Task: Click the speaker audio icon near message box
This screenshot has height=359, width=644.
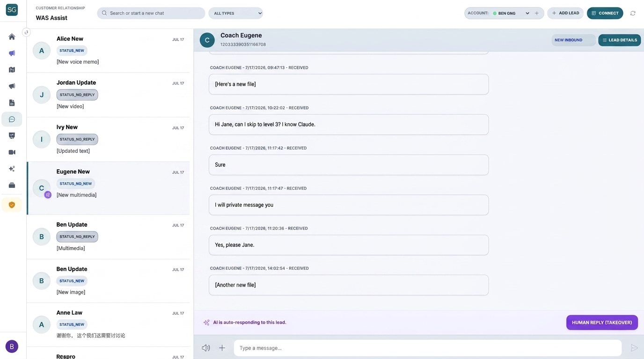Action: pyautogui.click(x=206, y=348)
